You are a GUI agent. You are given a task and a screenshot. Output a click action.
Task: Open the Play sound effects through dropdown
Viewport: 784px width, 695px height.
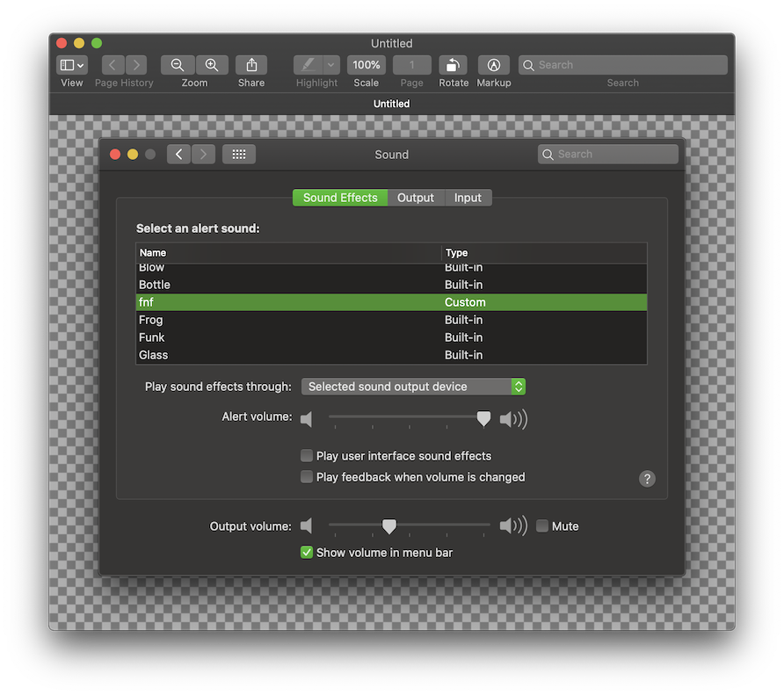[x=413, y=387]
